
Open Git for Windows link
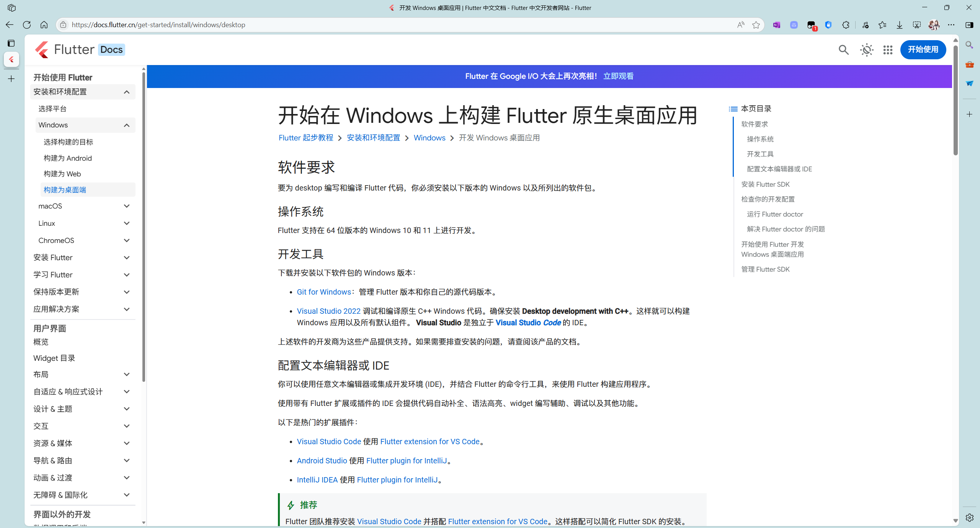click(324, 292)
